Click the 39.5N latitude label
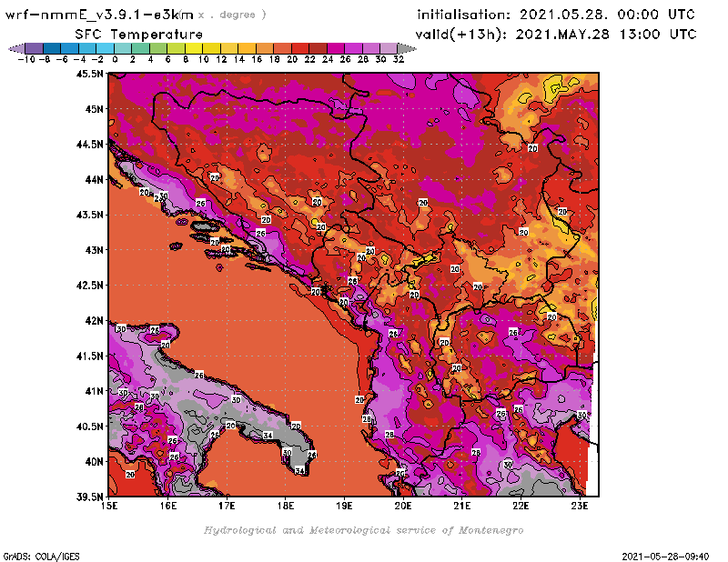 pos(90,497)
